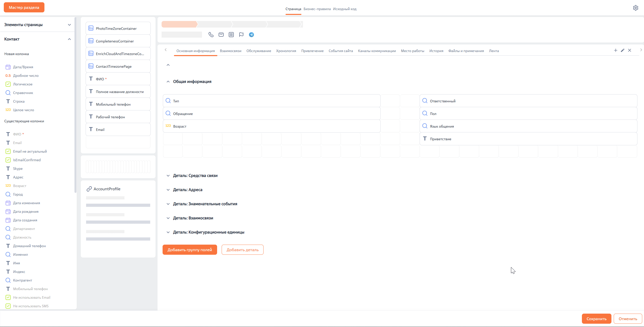
Task: Open the settings gear in the top right corner
Action: pos(636,8)
